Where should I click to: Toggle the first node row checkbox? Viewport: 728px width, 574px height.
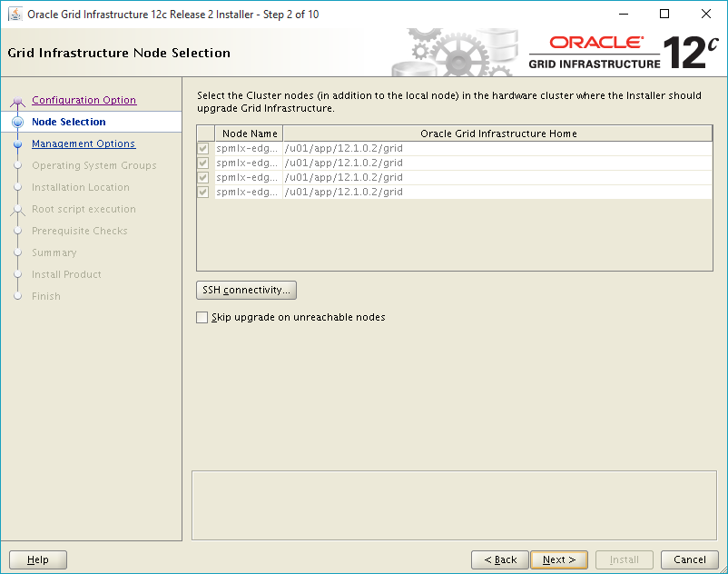(x=203, y=149)
